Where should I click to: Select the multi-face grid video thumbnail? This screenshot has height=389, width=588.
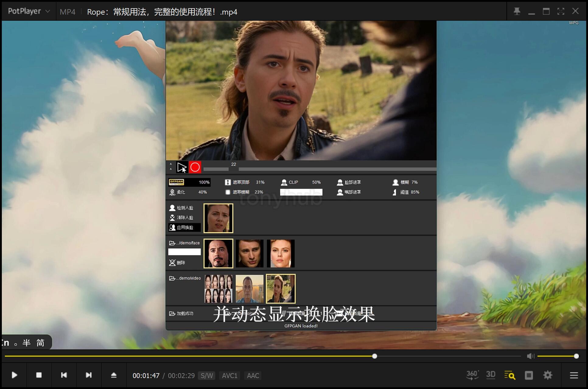point(219,289)
